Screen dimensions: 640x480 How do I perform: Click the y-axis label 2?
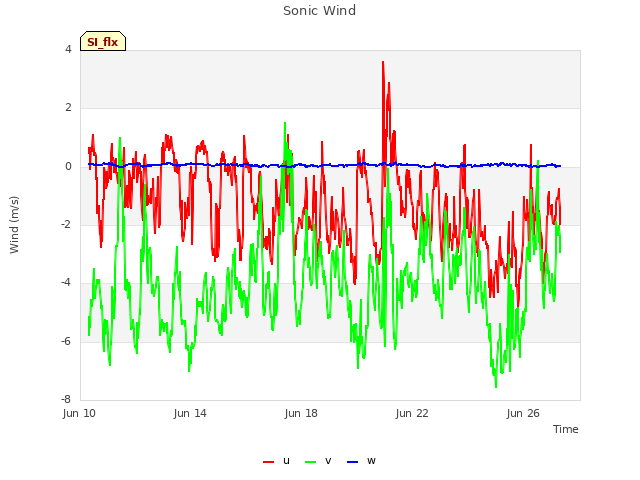coord(68,108)
